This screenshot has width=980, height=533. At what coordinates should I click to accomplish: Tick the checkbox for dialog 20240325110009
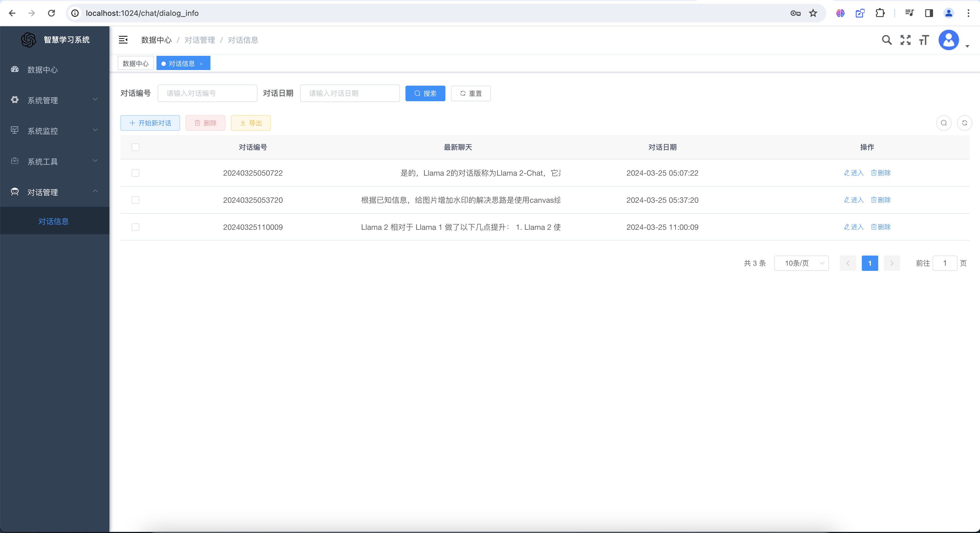(135, 227)
